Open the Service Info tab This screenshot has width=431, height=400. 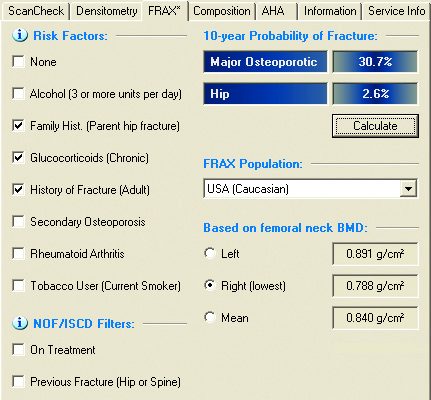click(396, 11)
